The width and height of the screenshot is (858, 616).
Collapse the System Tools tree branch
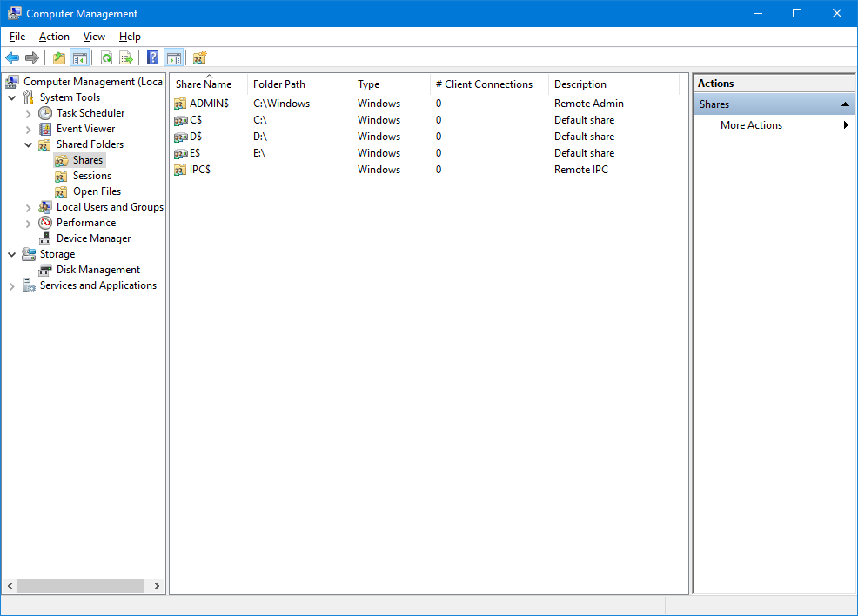(12, 97)
